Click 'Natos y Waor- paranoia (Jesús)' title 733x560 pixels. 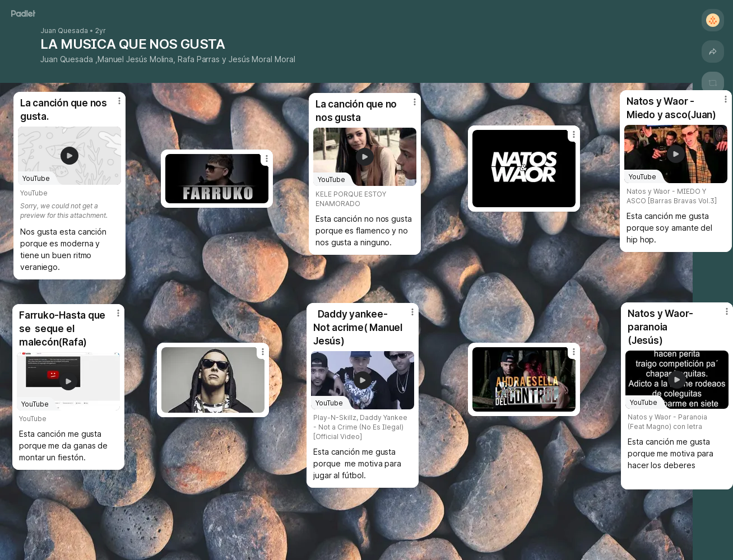pyautogui.click(x=660, y=327)
